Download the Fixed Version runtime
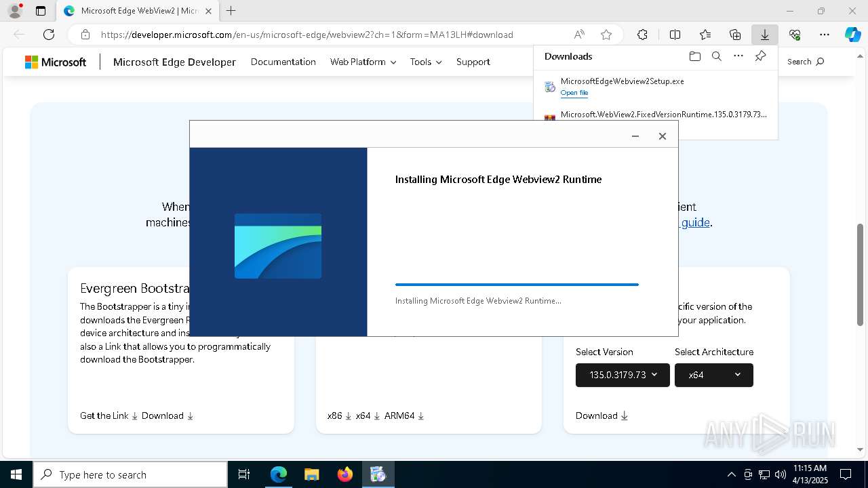This screenshot has width=868, height=488. coord(601,415)
